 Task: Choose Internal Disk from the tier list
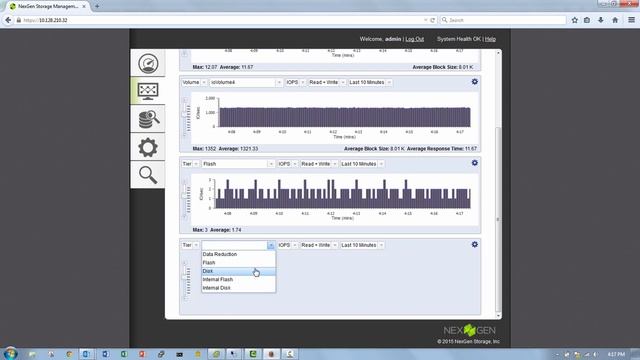tap(238, 288)
